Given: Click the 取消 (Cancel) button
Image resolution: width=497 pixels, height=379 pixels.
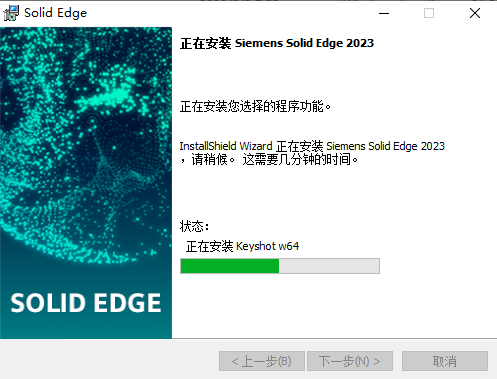Looking at the screenshot, I should pyautogui.click(x=445, y=361).
